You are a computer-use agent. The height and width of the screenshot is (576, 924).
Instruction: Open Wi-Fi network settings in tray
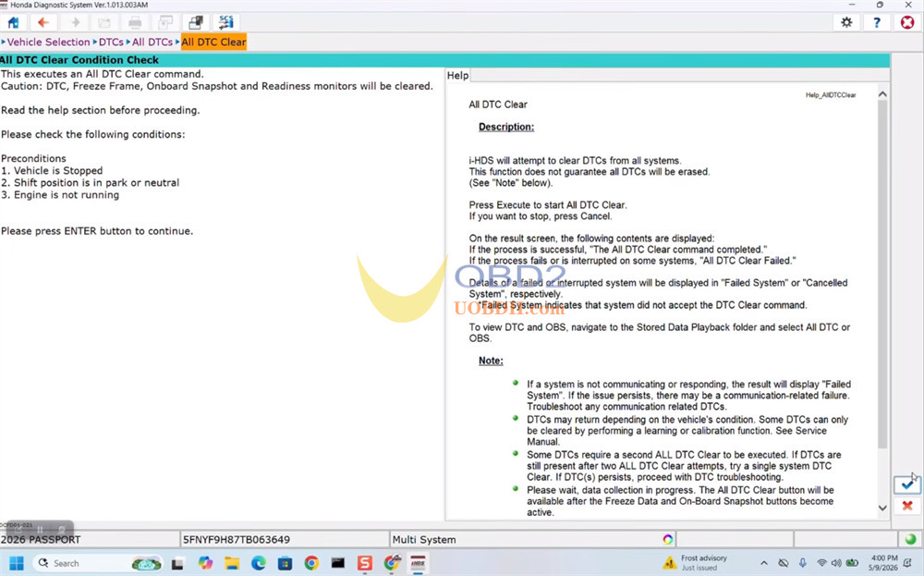click(821, 563)
